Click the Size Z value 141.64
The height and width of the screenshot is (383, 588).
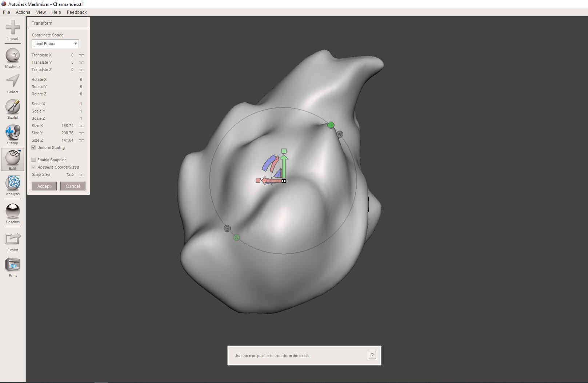click(x=67, y=140)
